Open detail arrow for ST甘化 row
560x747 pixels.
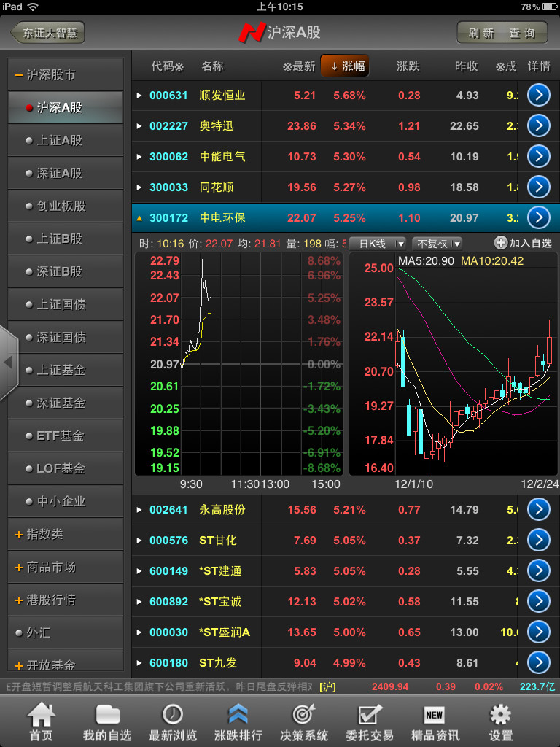coord(539,541)
